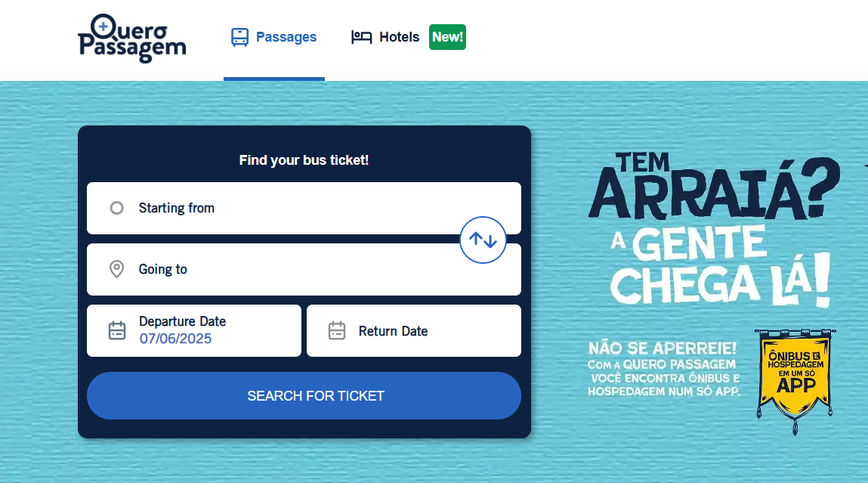Click the location pin in Going to

(116, 269)
